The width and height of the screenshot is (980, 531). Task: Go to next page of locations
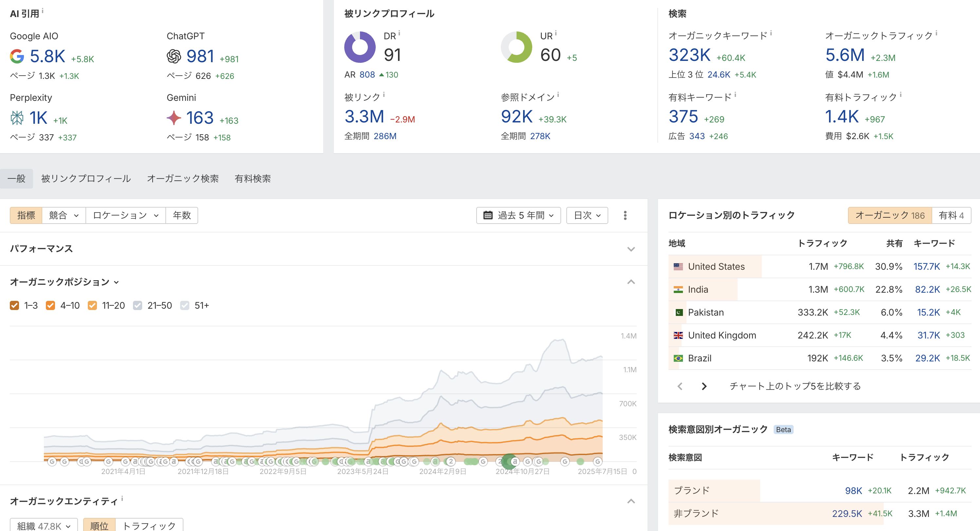(704, 386)
